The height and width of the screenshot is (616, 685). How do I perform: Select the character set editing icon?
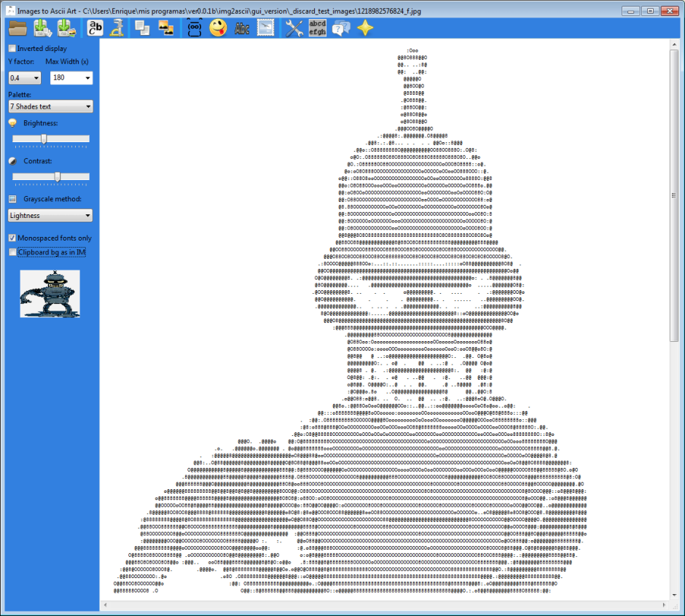tap(93, 28)
